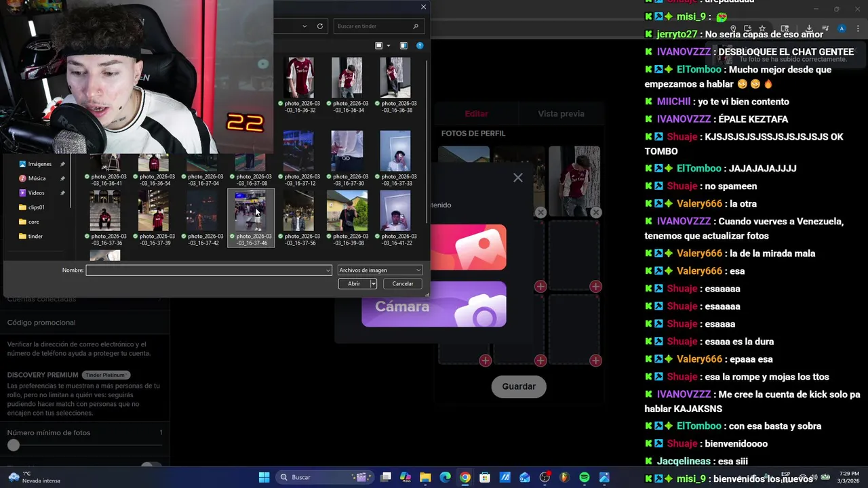Viewport: 868px width, 488px height.
Task: Open the Chrome profile avatar
Action: [x=842, y=28]
